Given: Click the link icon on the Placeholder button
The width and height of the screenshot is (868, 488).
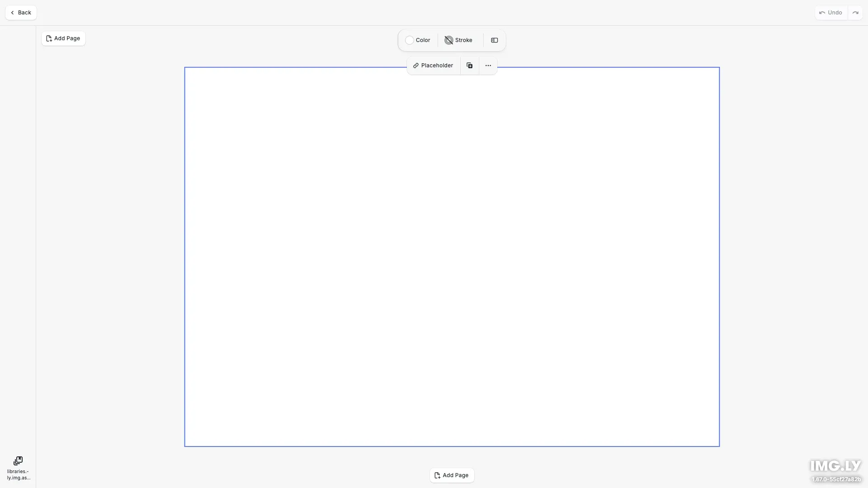Looking at the screenshot, I should (x=415, y=65).
